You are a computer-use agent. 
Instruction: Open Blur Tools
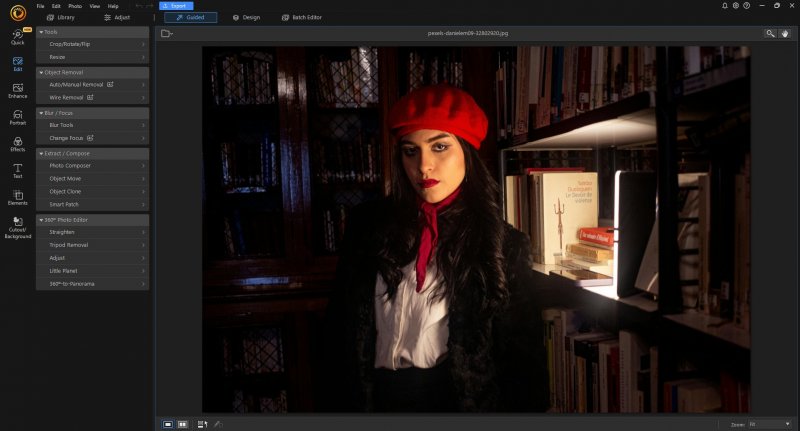click(92, 125)
